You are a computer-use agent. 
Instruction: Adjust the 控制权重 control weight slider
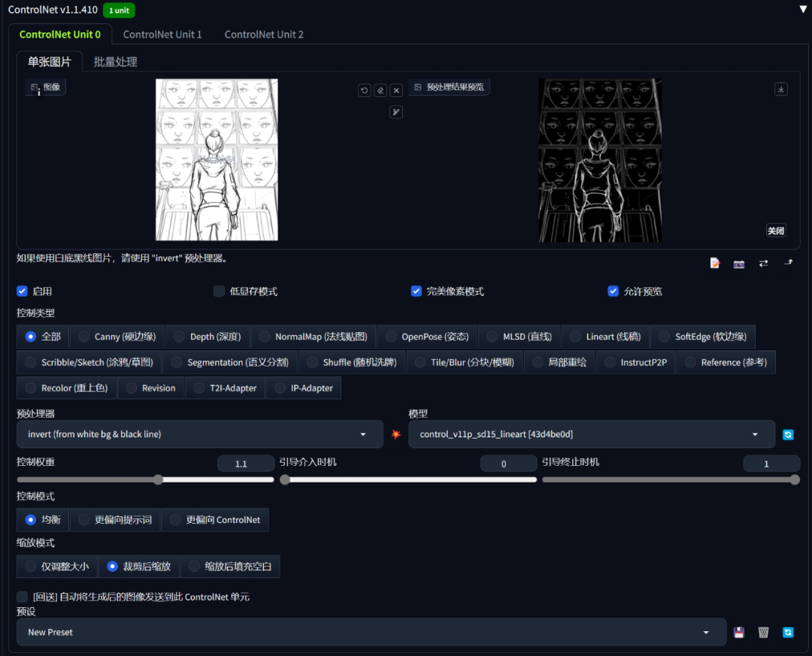tap(146, 480)
